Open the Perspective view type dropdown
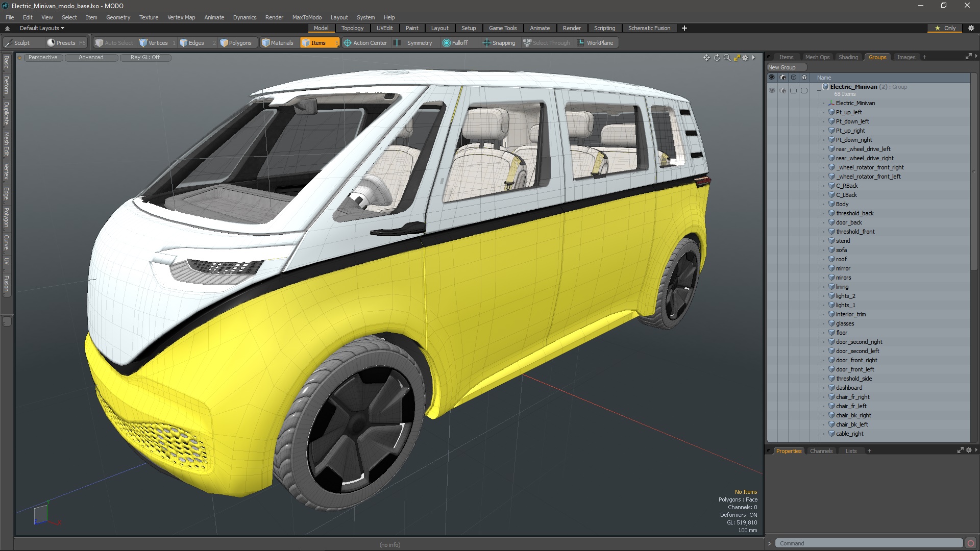This screenshot has width=980, height=551. coord(43,58)
